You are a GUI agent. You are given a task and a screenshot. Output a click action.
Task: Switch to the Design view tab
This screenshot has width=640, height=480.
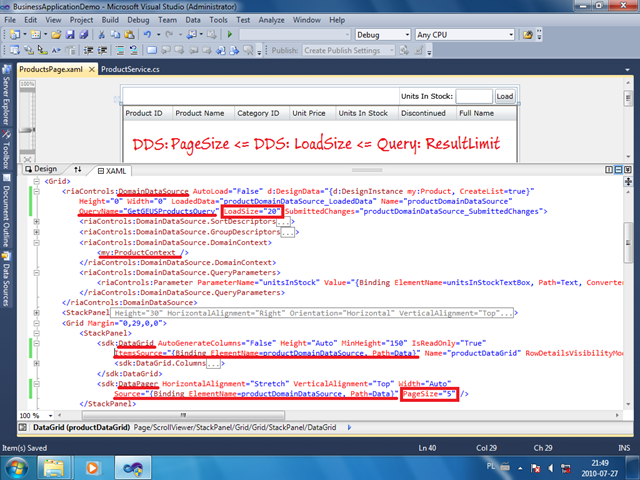41,169
